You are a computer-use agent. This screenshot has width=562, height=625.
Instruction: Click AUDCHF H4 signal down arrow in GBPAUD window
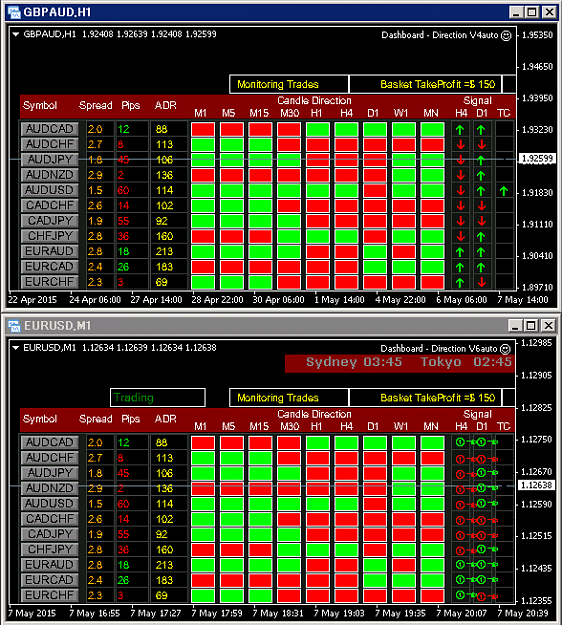coord(461,144)
